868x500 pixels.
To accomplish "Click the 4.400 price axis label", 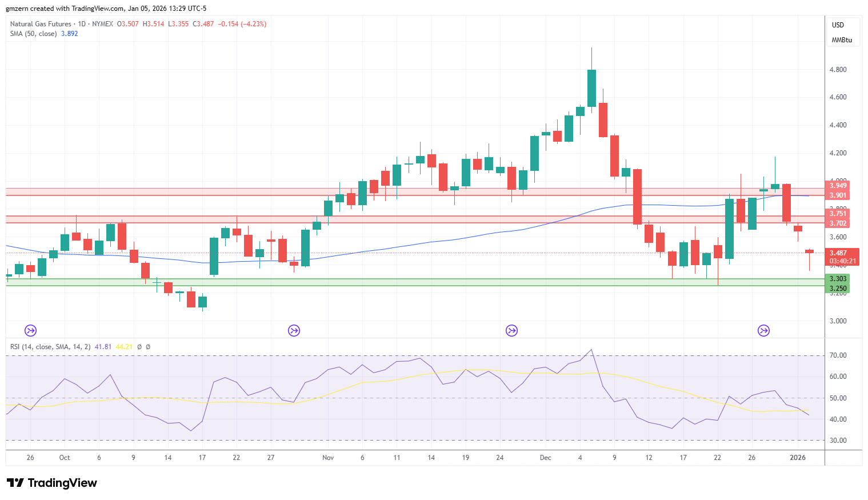I will click(838, 125).
